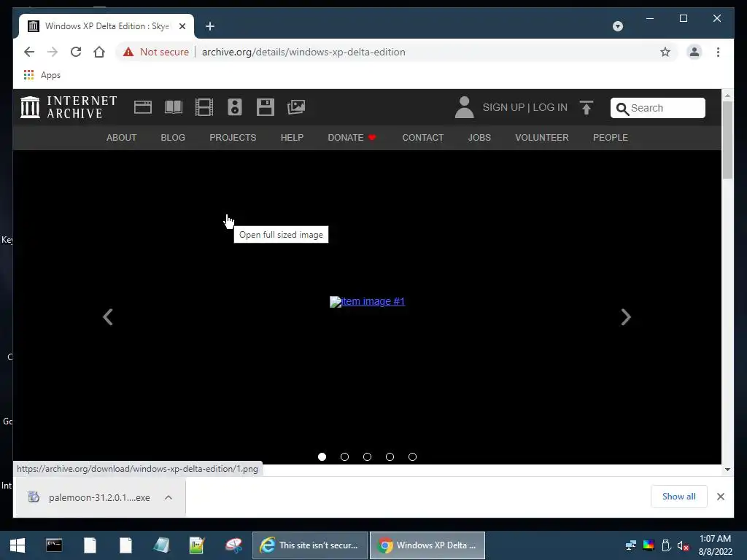The height and width of the screenshot is (560, 747).
Task: Open the Video film strip icon
Action: [204, 107]
